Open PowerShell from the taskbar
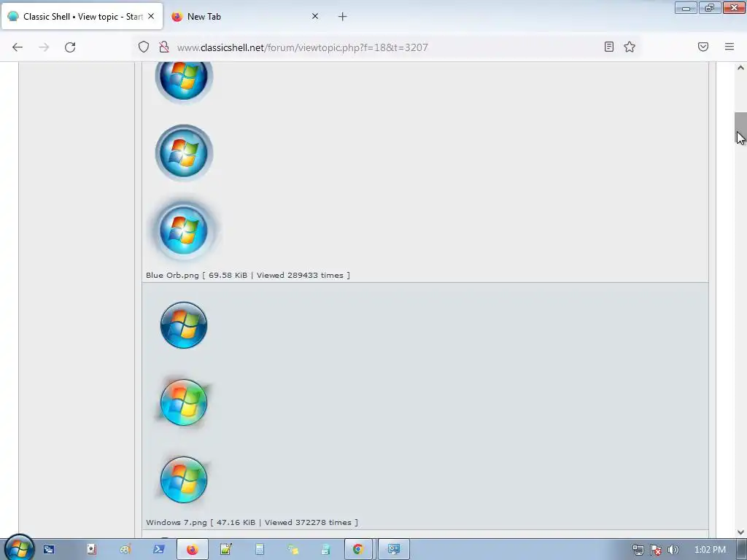Screen dimensions: 747x560 click(158, 550)
